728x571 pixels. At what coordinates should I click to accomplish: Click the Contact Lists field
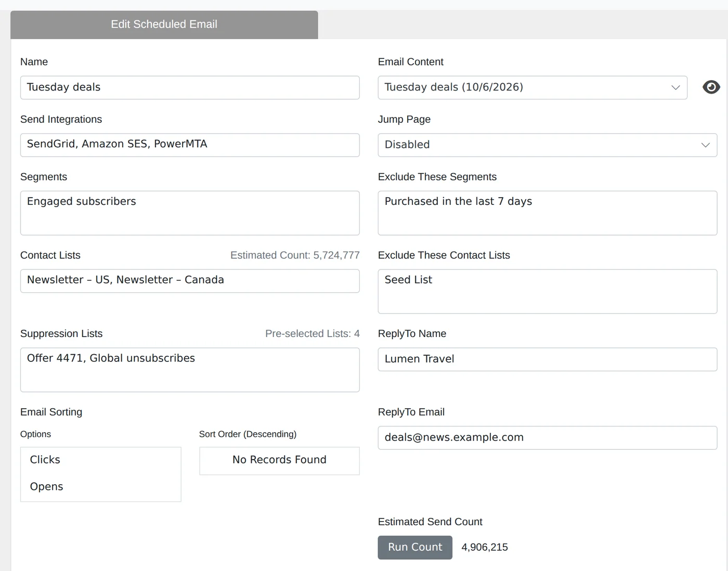[190, 281]
